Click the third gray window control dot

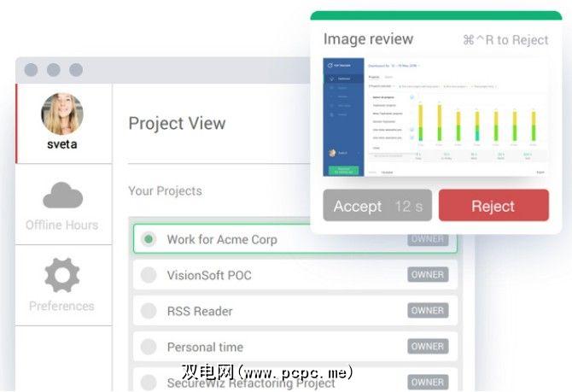(x=76, y=70)
